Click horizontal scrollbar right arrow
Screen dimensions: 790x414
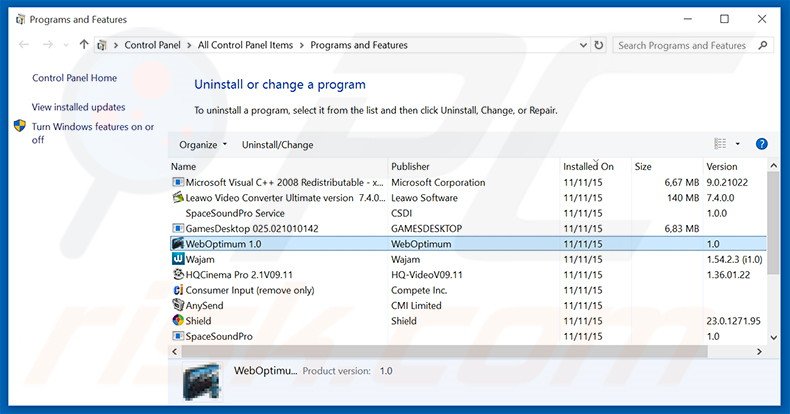click(x=759, y=352)
